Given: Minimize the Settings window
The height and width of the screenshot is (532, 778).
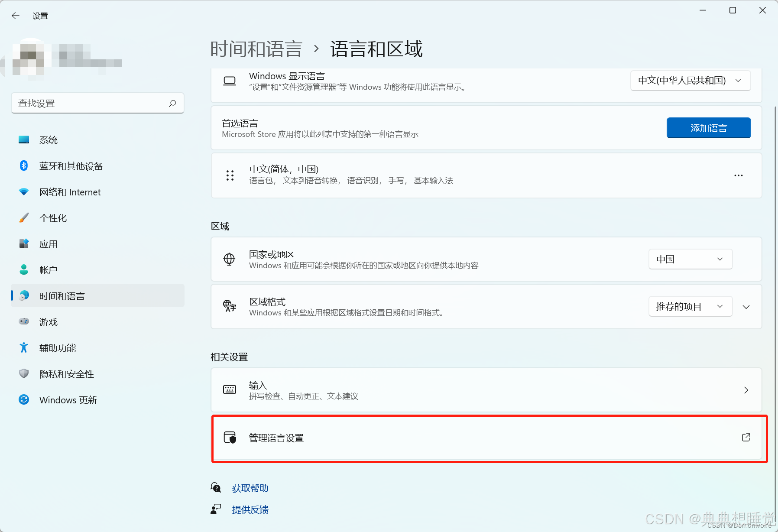Looking at the screenshot, I should coord(703,10).
